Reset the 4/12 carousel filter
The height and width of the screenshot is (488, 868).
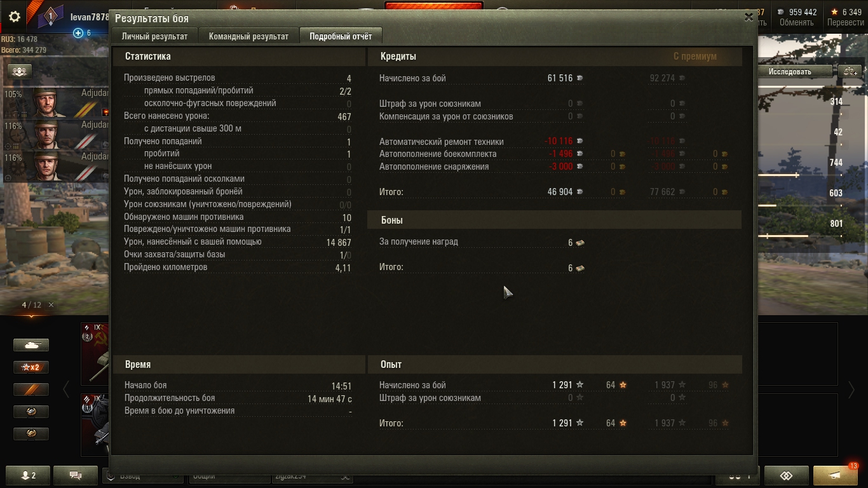(x=51, y=305)
